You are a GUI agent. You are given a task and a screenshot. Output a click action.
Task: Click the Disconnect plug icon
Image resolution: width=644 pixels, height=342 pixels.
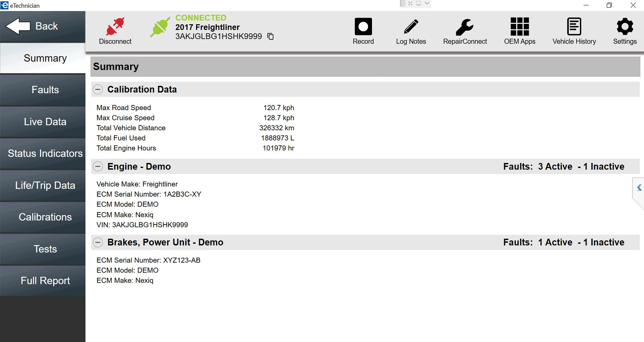115,27
